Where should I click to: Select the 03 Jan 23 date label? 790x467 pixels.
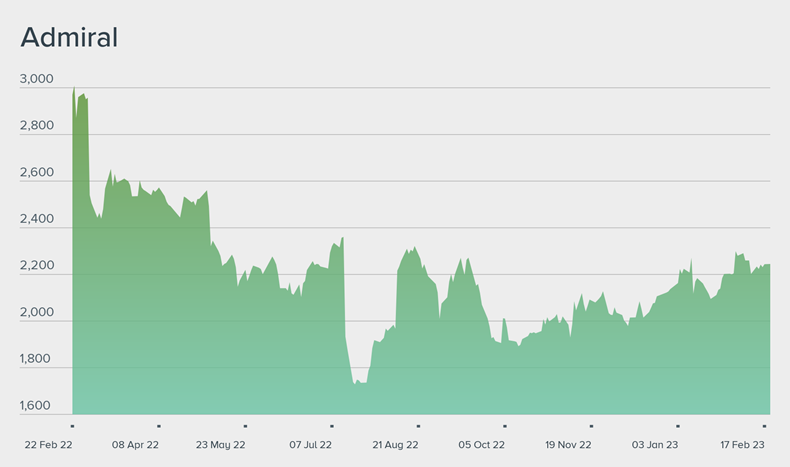tap(655, 444)
